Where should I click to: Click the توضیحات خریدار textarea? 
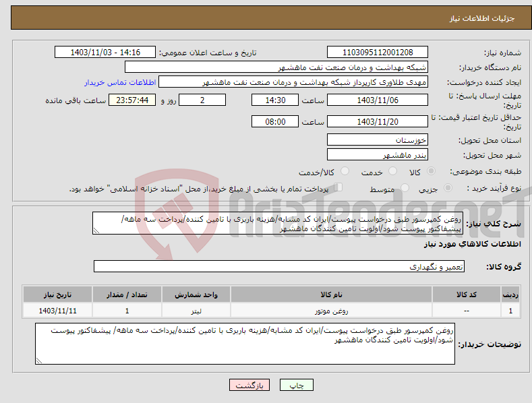[245, 344]
